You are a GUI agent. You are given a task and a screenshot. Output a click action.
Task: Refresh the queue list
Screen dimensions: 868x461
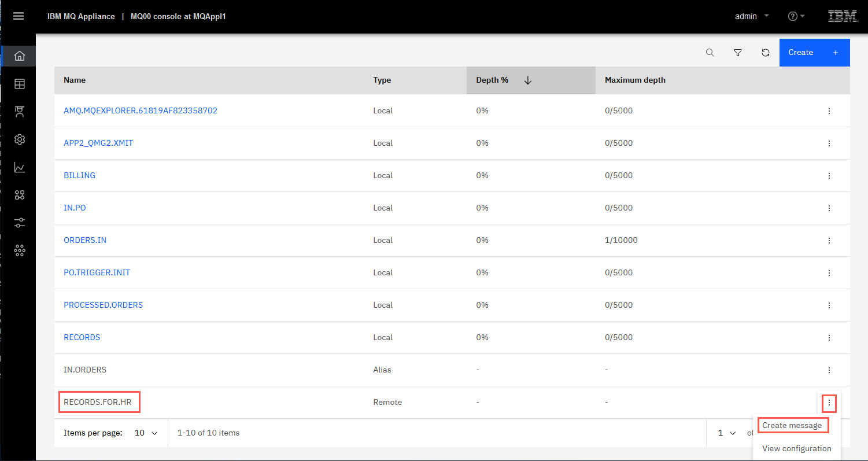[x=766, y=53]
